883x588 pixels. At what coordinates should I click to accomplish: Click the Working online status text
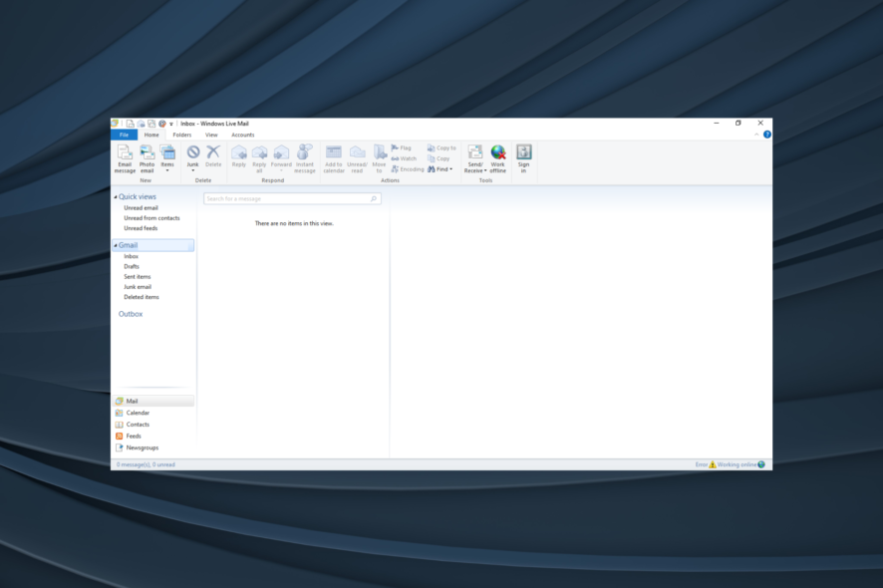click(x=736, y=464)
